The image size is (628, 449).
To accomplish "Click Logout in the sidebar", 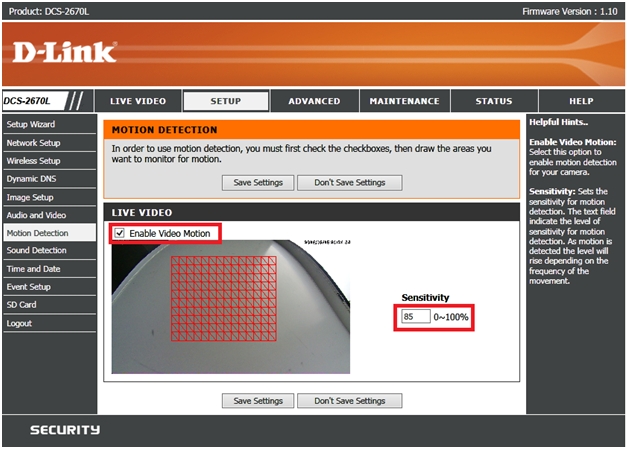I will coord(19,323).
